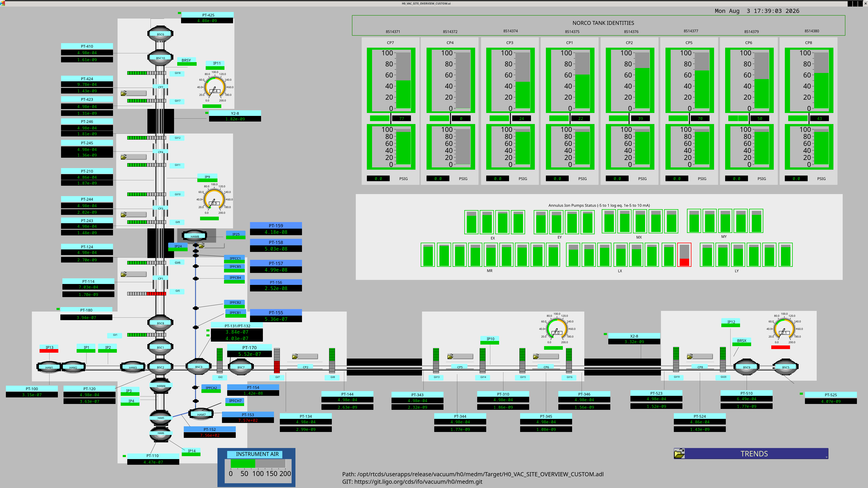
Task: Select the HAM4 chamber icon
Action: click(x=161, y=386)
